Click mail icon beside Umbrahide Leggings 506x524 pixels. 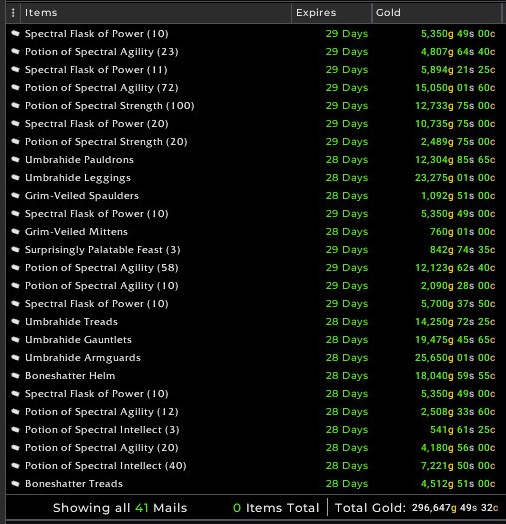[15, 177]
